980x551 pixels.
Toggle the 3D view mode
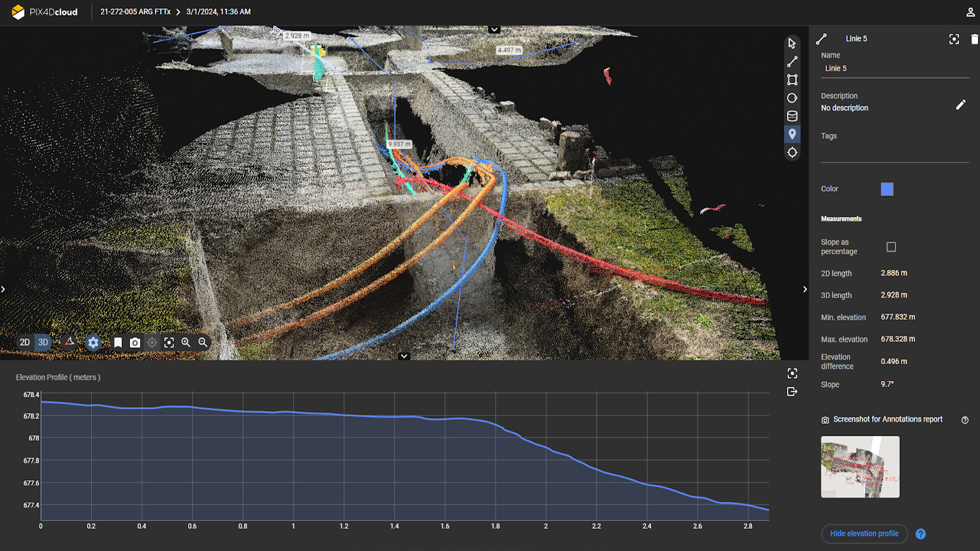pyautogui.click(x=43, y=342)
